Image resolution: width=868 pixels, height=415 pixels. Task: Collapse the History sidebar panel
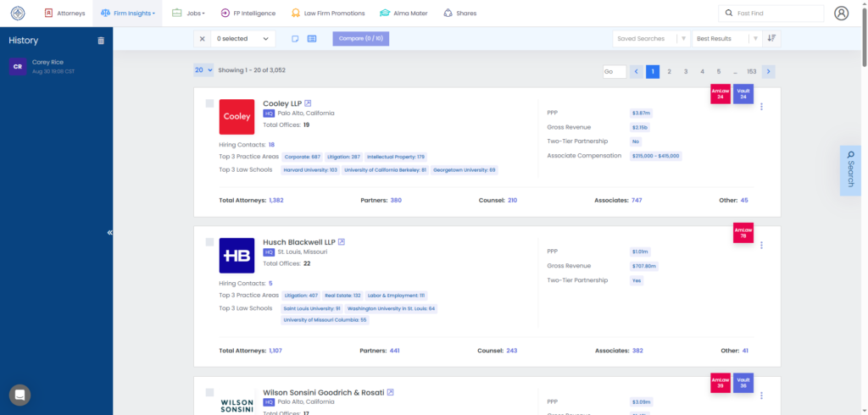click(109, 233)
